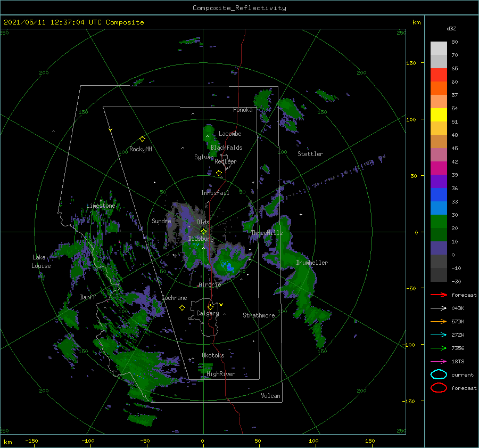Click the Blackfalds label
This screenshot has width=479, height=448.
(x=226, y=148)
